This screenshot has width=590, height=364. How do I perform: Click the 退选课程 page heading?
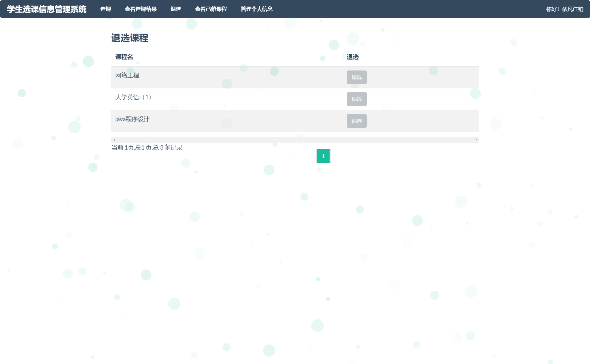coord(130,38)
